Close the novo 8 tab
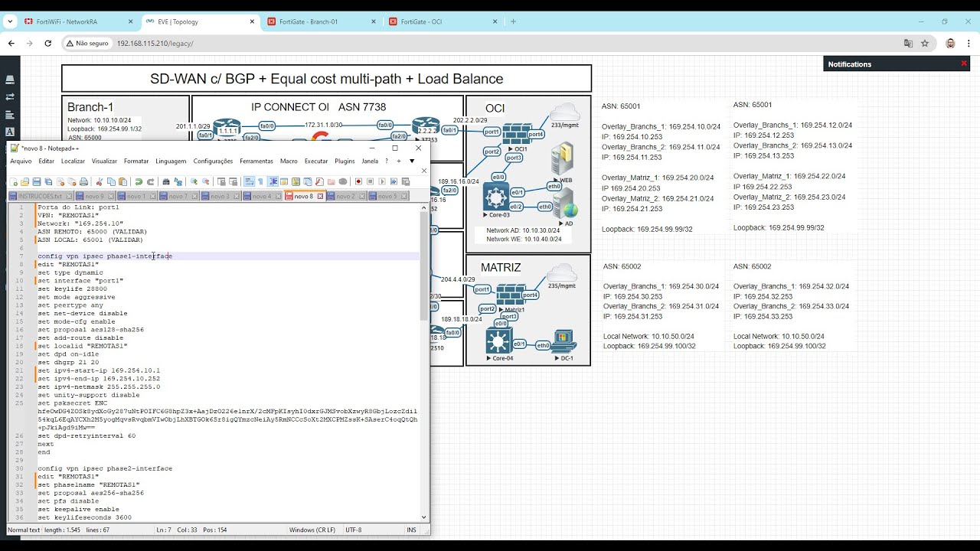The image size is (980, 551). point(320,196)
